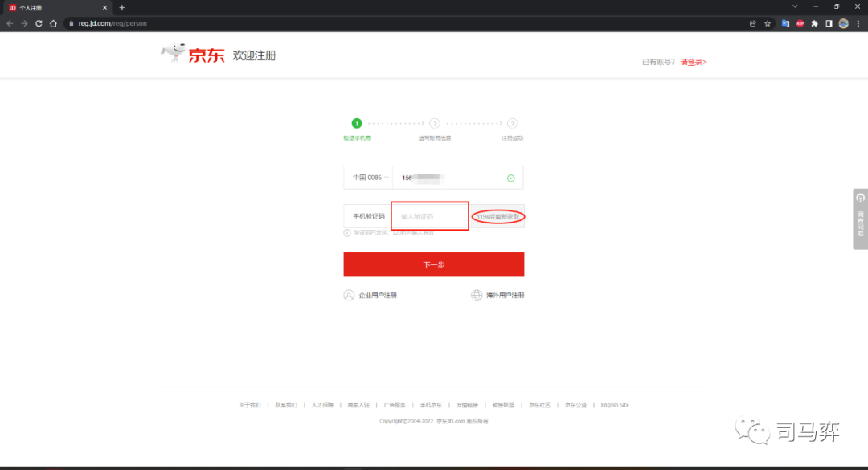Restore down the browser window

[837, 6]
